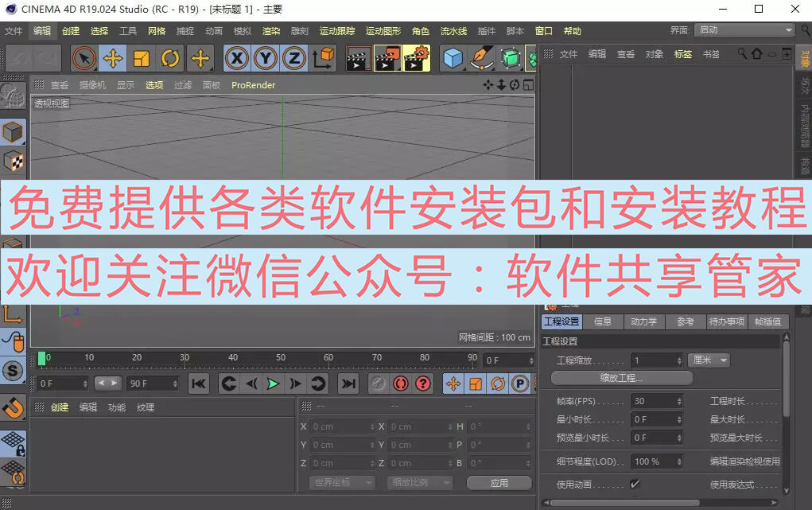
Task: Toggle rotation keyframing in timeline bar
Action: tap(498, 383)
